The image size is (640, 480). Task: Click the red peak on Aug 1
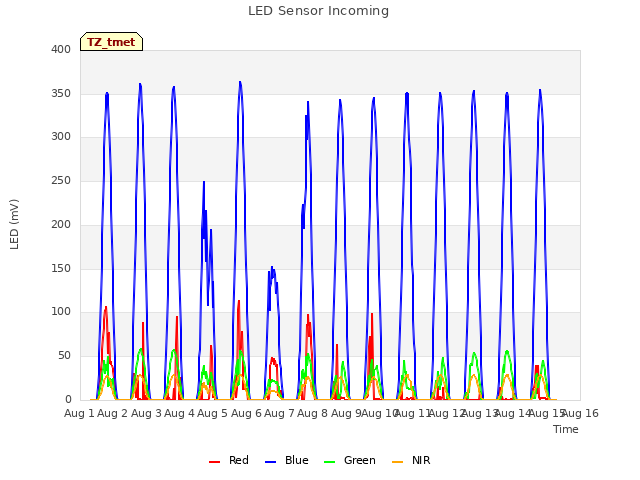[x=106, y=308]
